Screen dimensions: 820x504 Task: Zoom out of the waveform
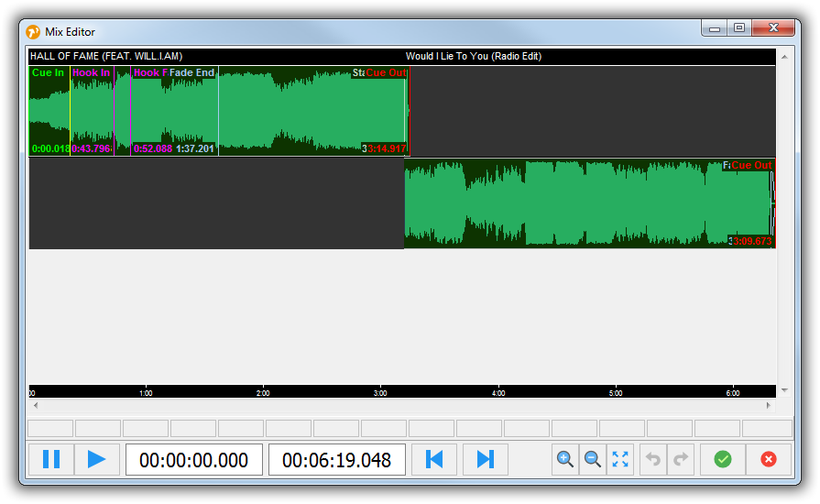point(593,459)
